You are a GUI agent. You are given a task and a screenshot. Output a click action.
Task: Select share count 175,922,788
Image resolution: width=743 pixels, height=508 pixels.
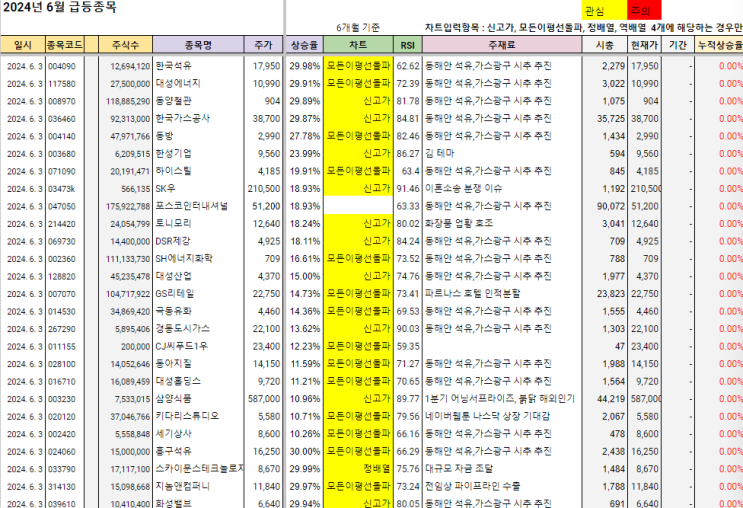pos(128,207)
